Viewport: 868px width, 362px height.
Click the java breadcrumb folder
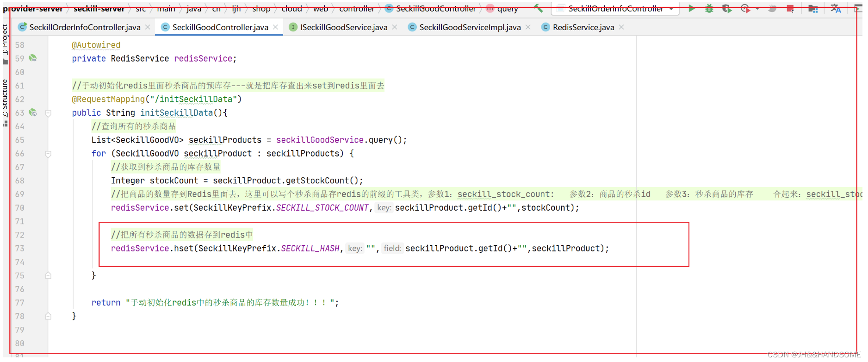(194, 8)
